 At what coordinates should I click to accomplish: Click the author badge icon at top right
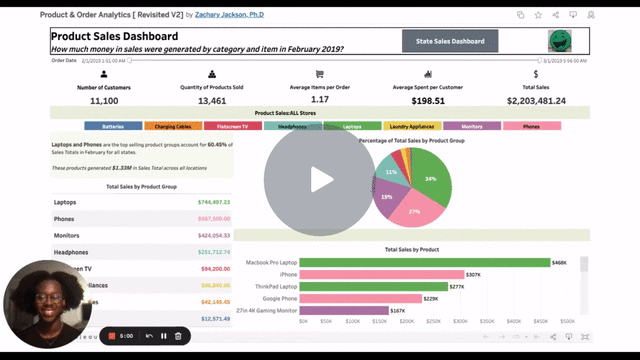(591, 15)
